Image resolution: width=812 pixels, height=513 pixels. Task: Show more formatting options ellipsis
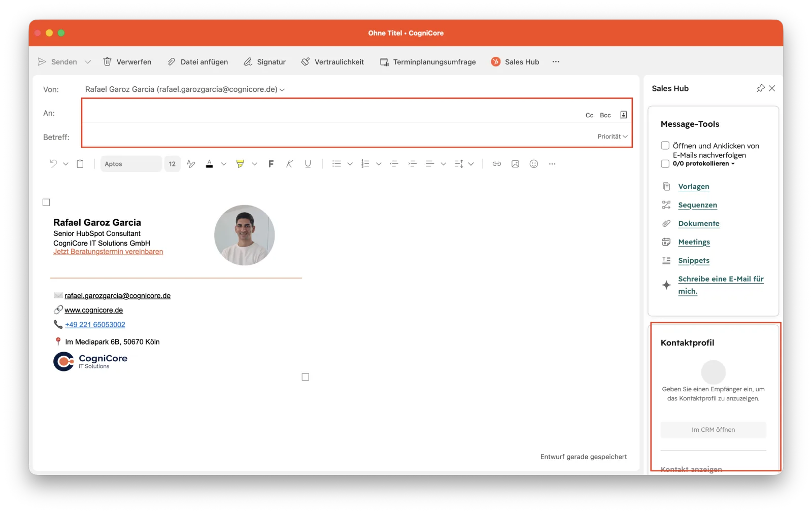click(552, 164)
